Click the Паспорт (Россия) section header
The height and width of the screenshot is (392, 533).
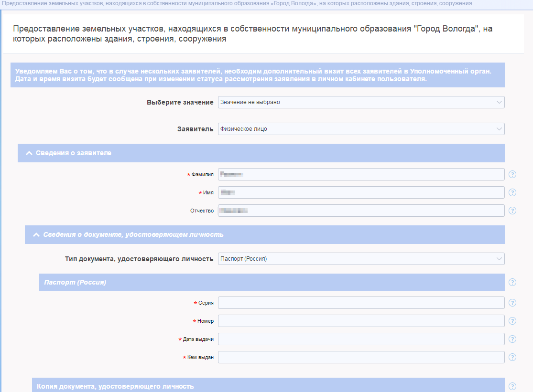point(272,282)
